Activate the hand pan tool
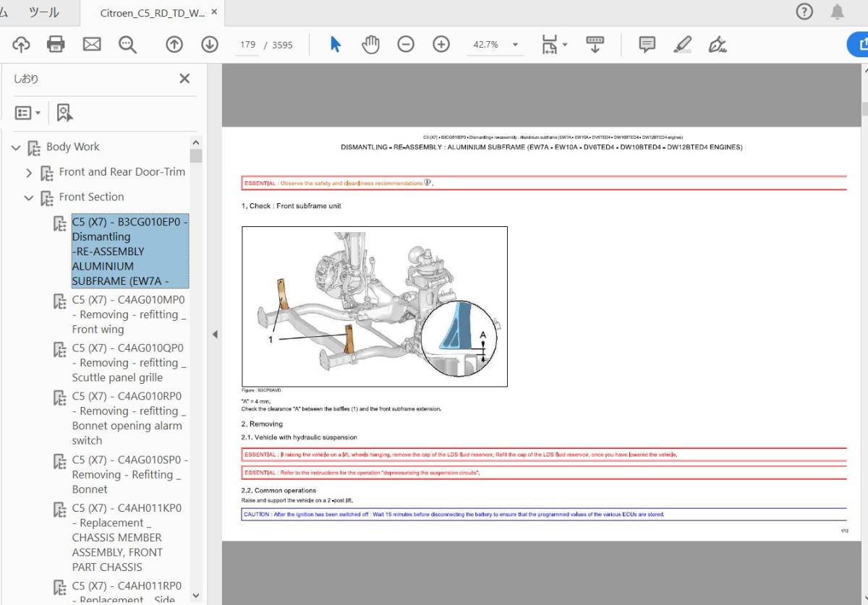This screenshot has width=868, height=605. point(370,45)
